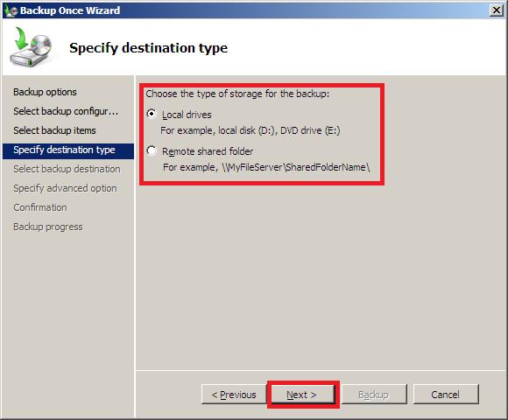The image size is (508, 420).
Task: Click the Specify destination type heading text
Action: (x=148, y=48)
